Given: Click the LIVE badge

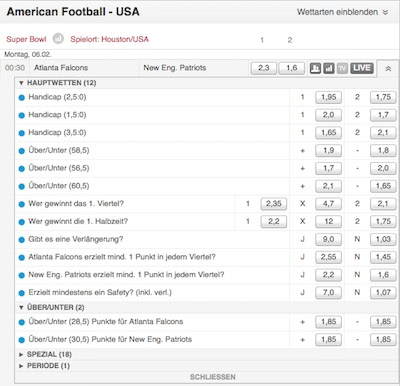Looking at the screenshot, I should 362,68.
